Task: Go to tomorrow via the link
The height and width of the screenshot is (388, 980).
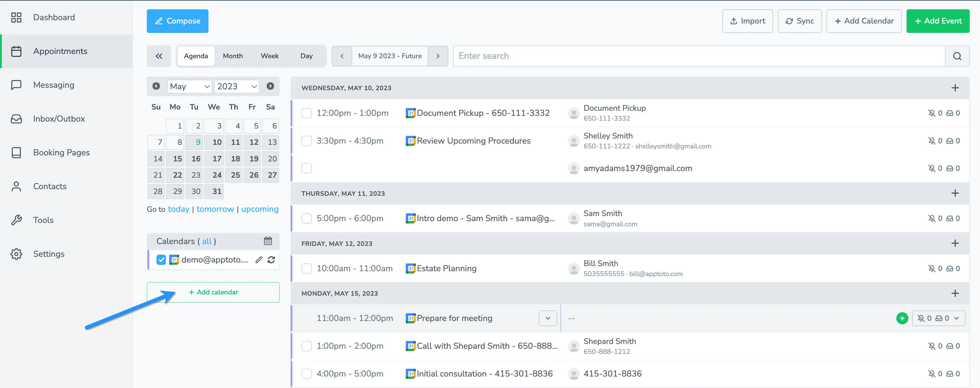Action: [215, 208]
